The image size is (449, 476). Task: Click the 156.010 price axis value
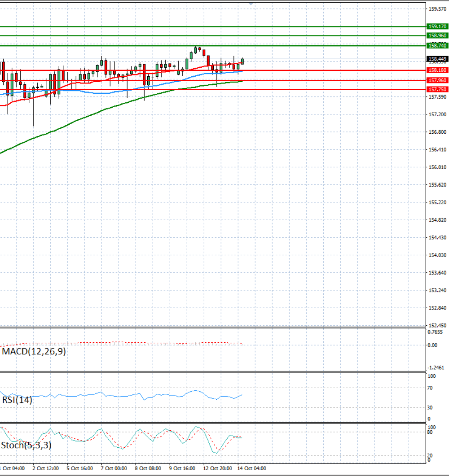pyautogui.click(x=437, y=167)
